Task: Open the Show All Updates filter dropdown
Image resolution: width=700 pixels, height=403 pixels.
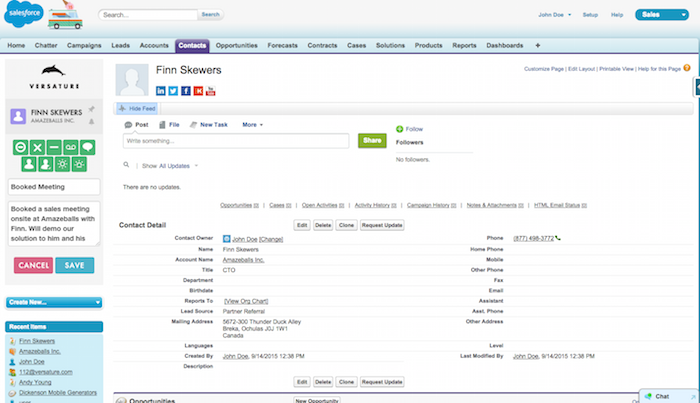Action: (x=169, y=165)
